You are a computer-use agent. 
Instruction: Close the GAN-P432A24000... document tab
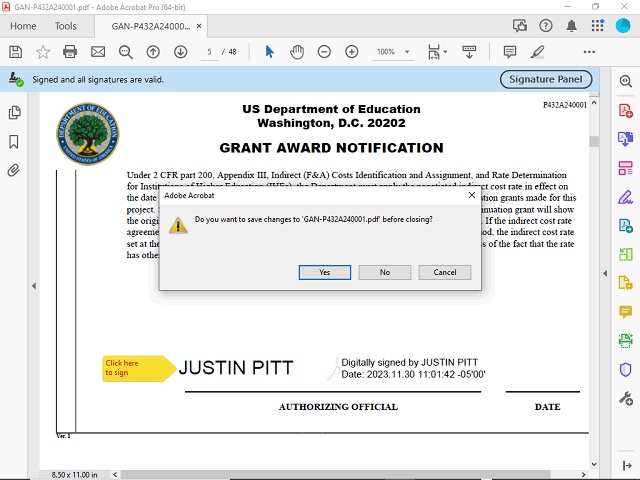[199, 26]
